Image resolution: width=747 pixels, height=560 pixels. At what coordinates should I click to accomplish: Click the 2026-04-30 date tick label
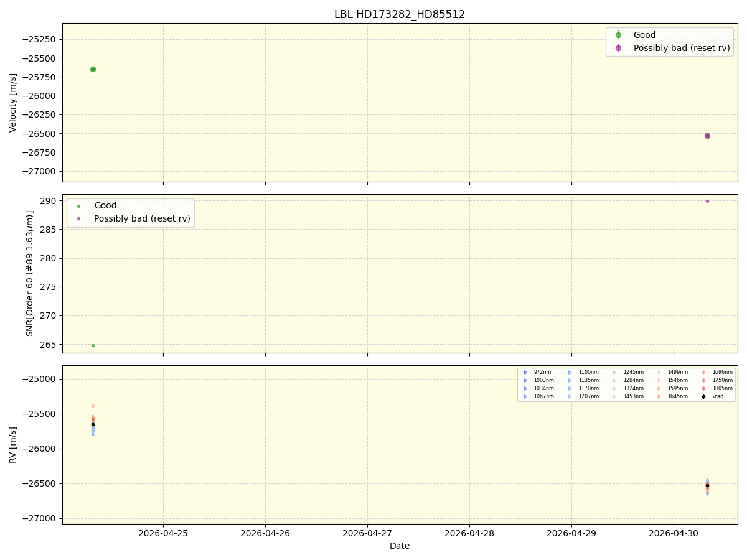click(674, 533)
